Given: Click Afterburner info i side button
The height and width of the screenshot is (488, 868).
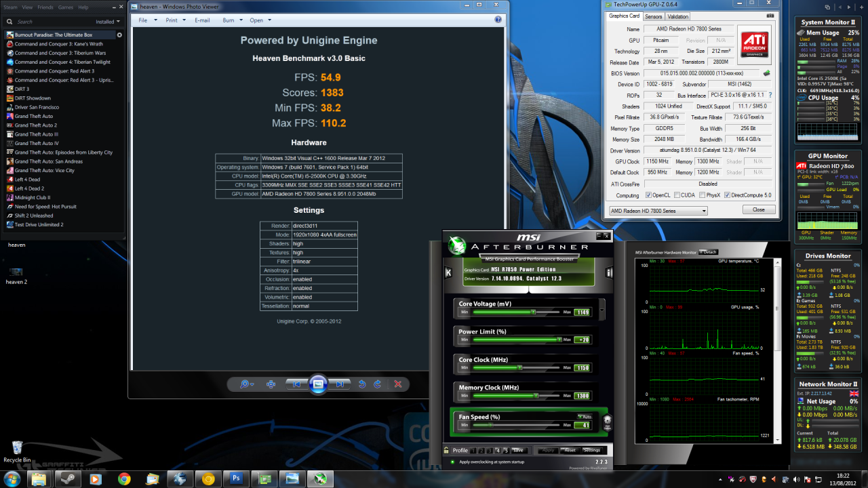Looking at the screenshot, I should point(609,272).
